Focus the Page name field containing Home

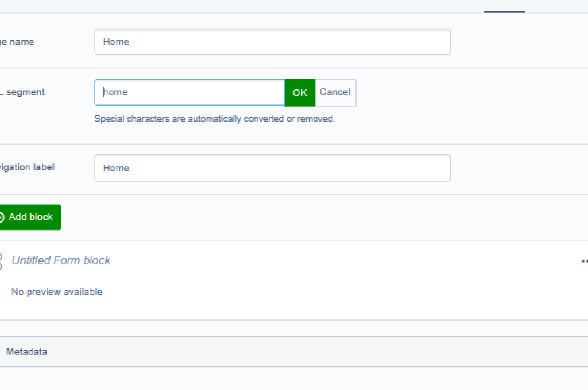(x=272, y=42)
